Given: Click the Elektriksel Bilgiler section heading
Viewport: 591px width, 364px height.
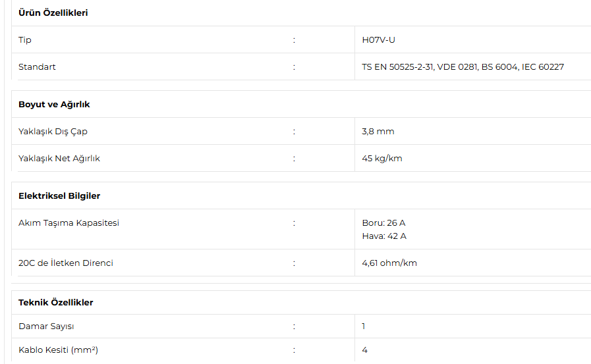Looking at the screenshot, I should pos(59,196).
